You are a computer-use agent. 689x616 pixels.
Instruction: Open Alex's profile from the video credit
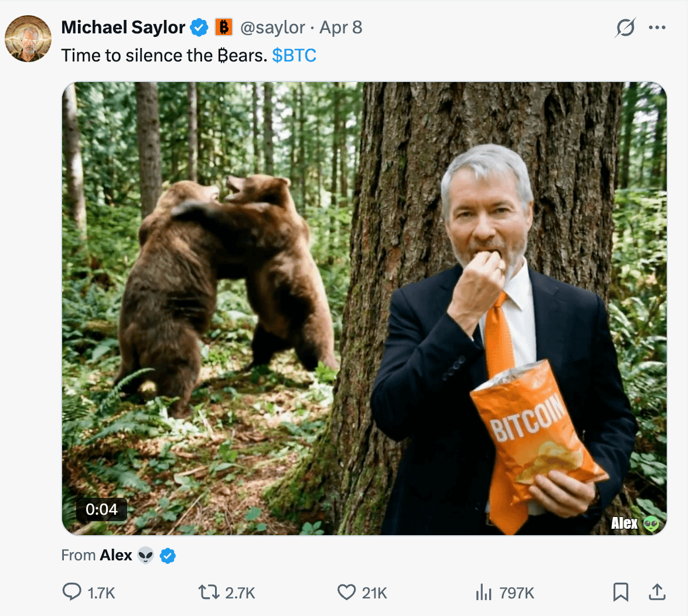click(116, 555)
